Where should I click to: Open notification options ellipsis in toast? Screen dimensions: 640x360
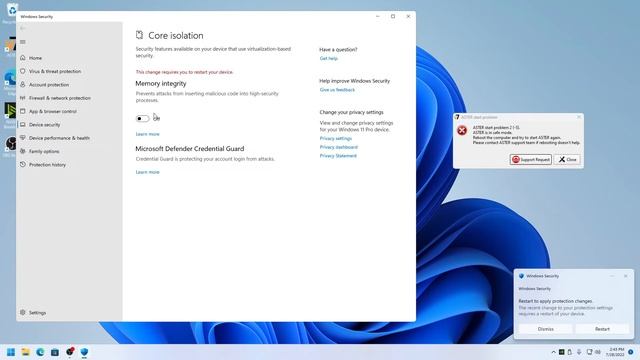(612, 276)
